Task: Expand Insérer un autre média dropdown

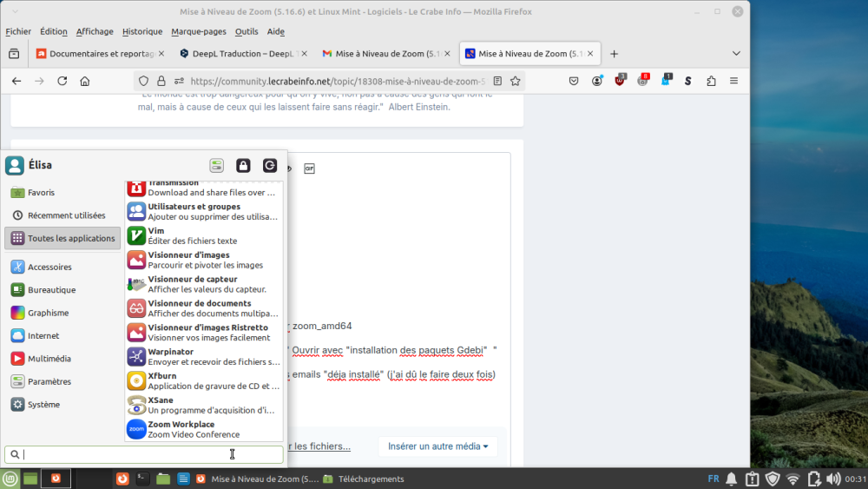Action: (x=437, y=446)
